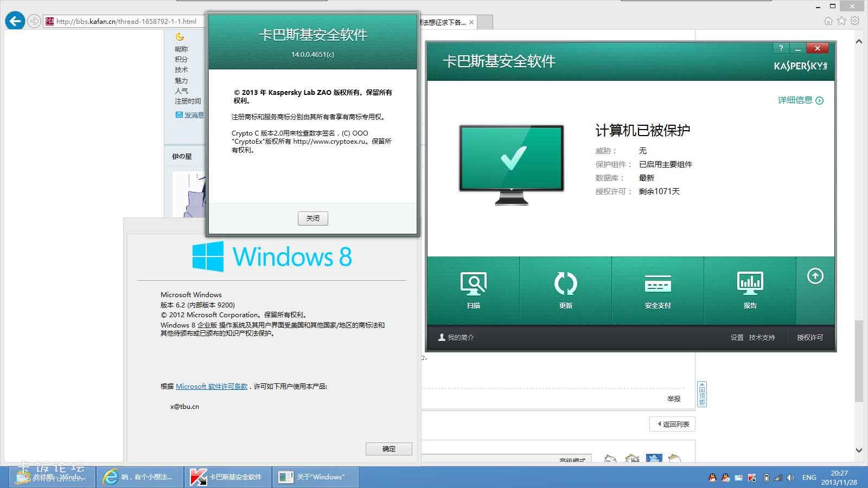
Task: Click the blue emoticon in reply box
Action: pos(654,458)
